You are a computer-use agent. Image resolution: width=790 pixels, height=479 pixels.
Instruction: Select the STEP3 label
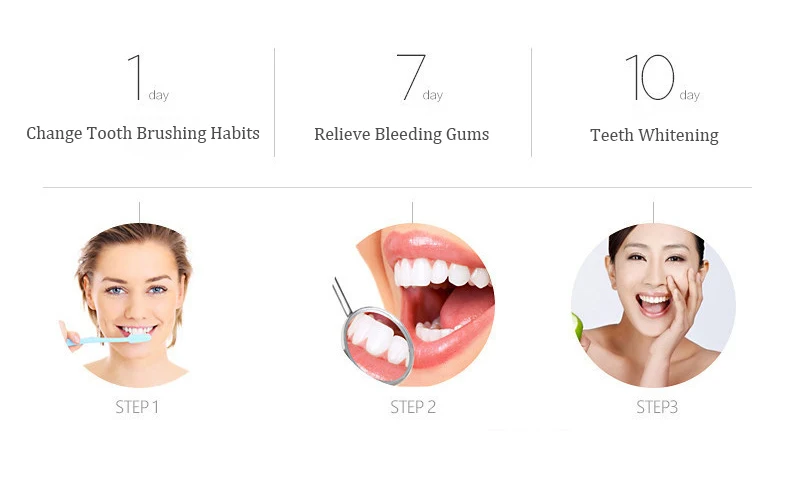(x=657, y=407)
